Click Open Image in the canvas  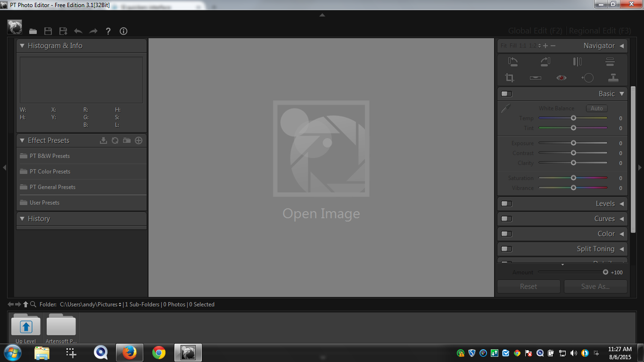coord(321,214)
